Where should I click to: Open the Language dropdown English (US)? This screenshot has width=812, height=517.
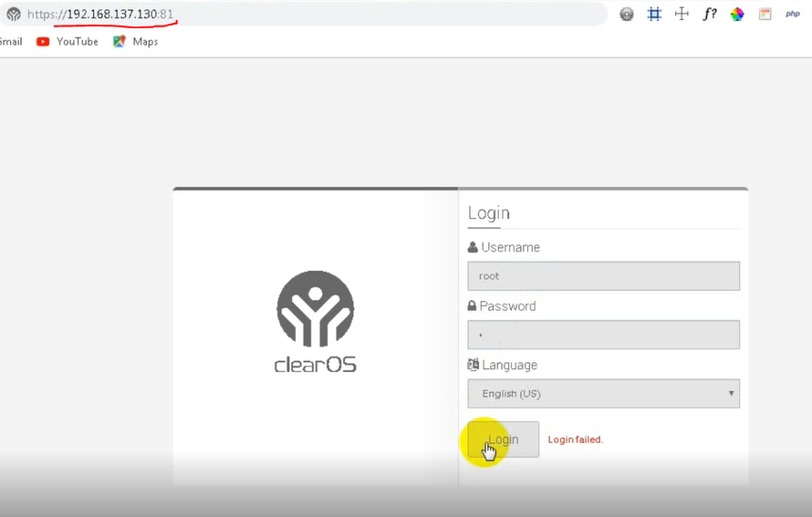pyautogui.click(x=603, y=394)
